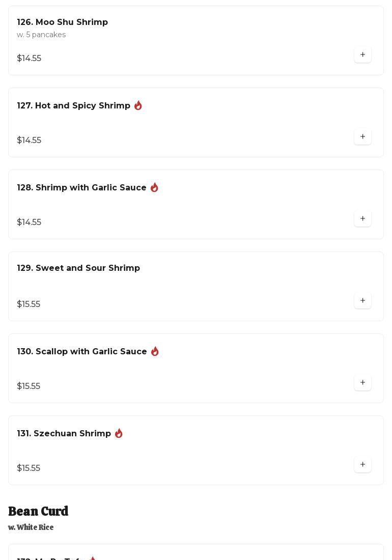Image resolution: width=392 pixels, height=560 pixels.
Task: Add Sweet and Sour Shrimp to order
Action: point(362,300)
